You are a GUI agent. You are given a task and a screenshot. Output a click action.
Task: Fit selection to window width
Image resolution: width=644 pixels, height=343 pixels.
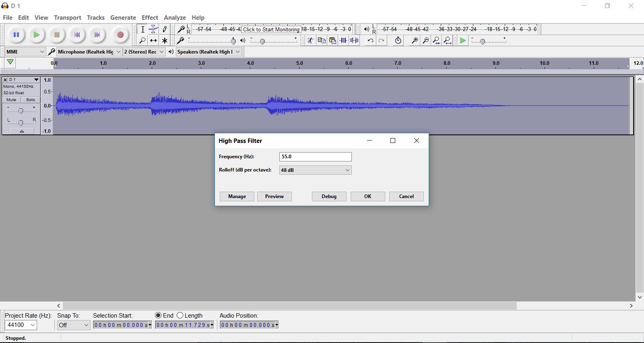437,40
